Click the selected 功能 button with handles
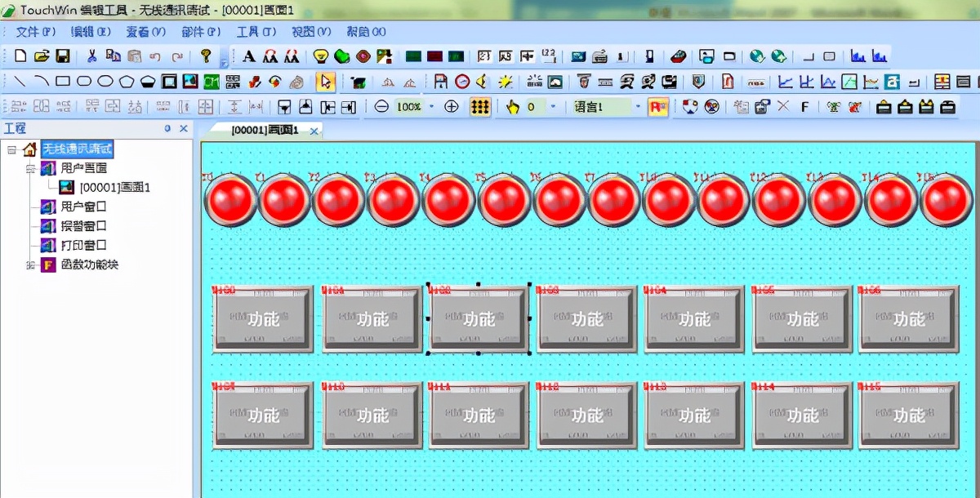The height and width of the screenshot is (498, 980). tap(479, 319)
